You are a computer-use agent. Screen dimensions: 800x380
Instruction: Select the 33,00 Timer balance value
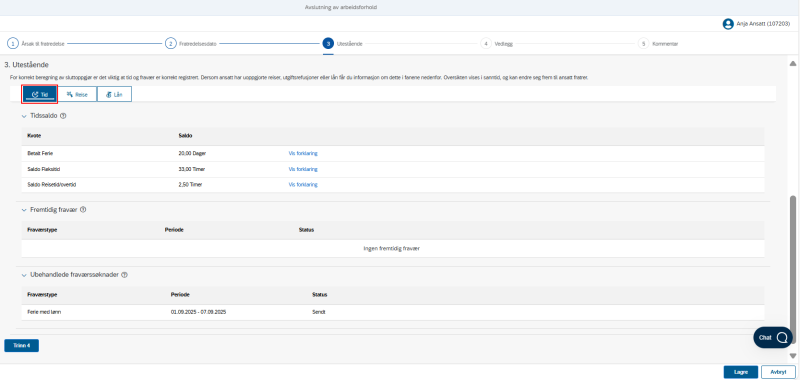click(192, 169)
